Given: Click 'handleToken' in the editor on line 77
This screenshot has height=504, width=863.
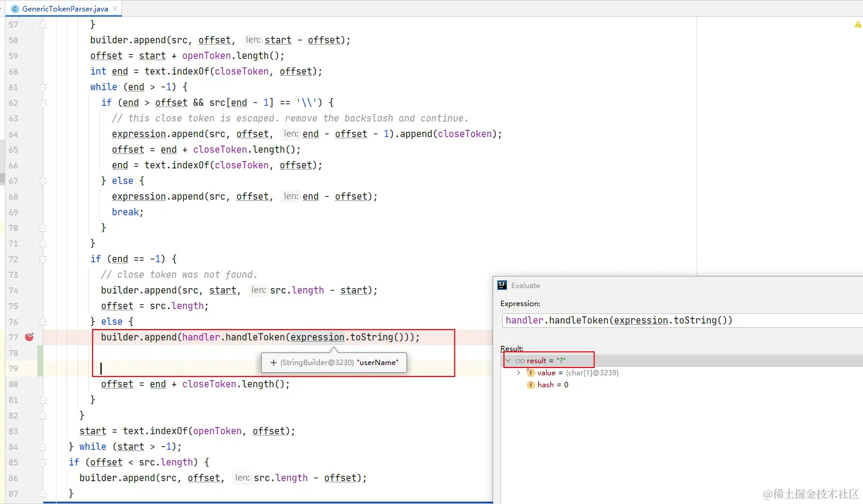Looking at the screenshot, I should click(256, 337).
